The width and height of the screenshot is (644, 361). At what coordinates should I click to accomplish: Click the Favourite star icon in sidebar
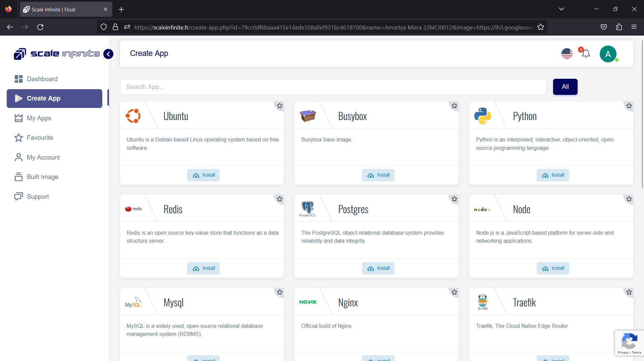click(18, 138)
